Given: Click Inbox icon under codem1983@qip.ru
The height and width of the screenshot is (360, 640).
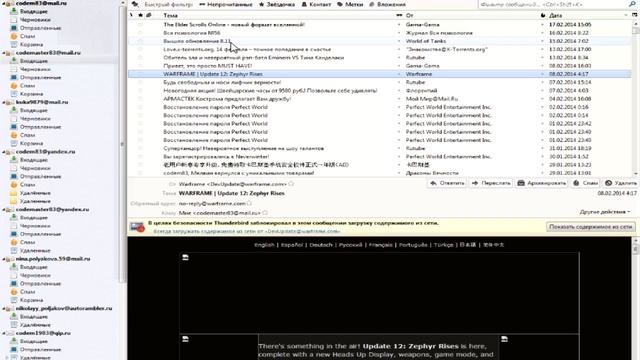Looking at the screenshot, I should (14, 341).
